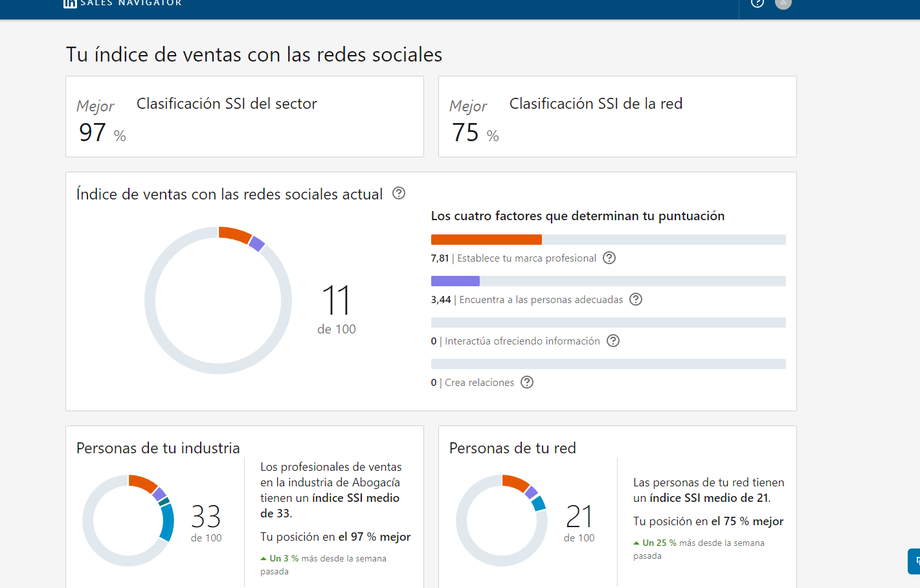Click the blue chat widget at right edge
This screenshot has height=588, width=920.
tap(914, 561)
